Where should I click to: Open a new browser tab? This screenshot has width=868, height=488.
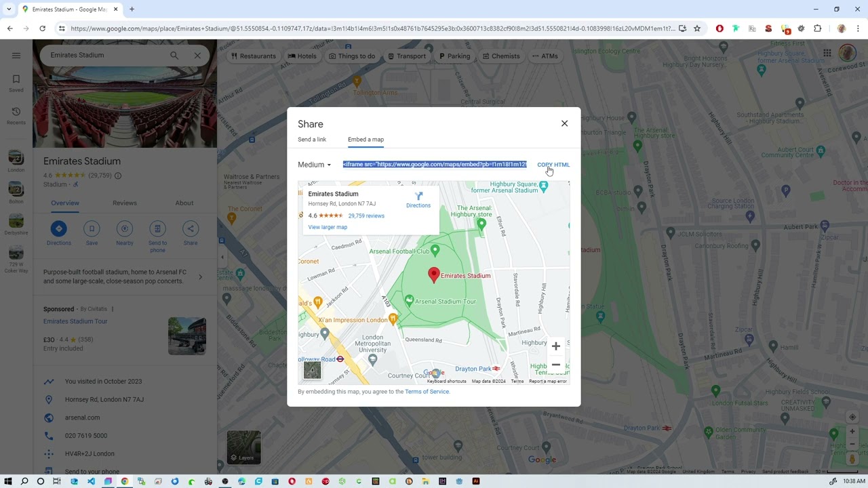(x=132, y=9)
